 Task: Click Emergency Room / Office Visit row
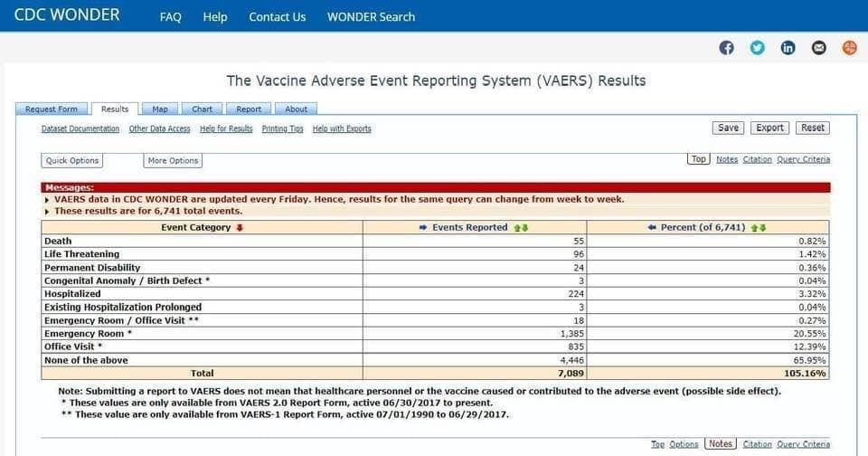121,321
